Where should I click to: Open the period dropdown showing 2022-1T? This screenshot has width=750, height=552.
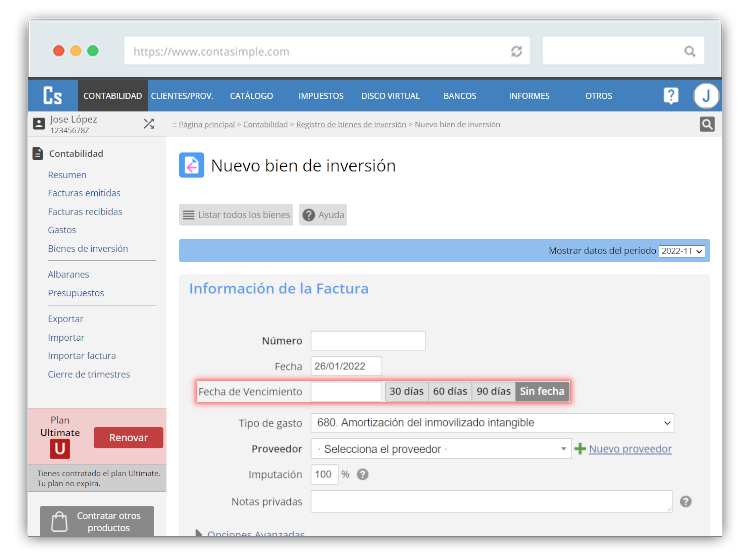coord(682,251)
